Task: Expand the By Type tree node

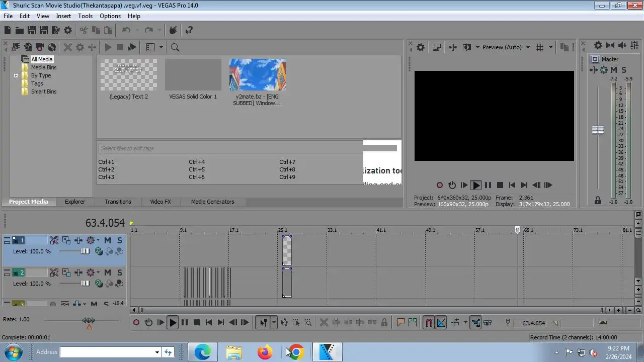Action: [16, 76]
